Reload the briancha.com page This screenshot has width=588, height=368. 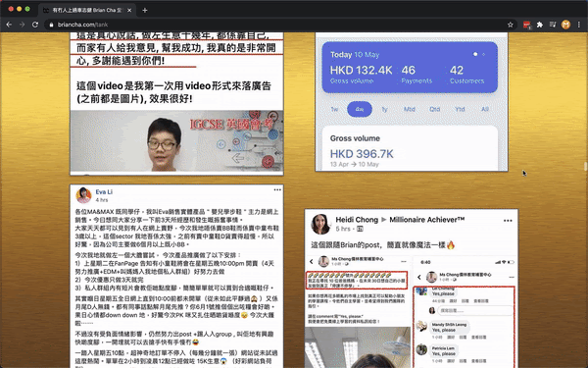click(x=35, y=25)
